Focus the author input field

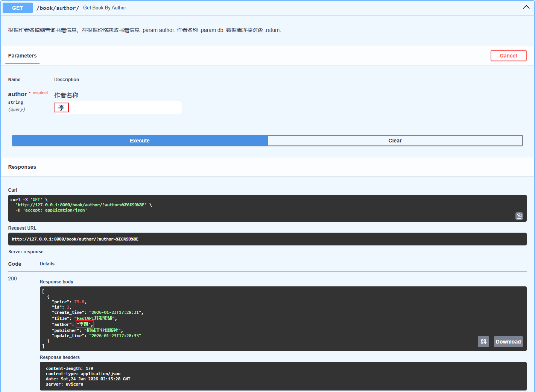(118, 107)
